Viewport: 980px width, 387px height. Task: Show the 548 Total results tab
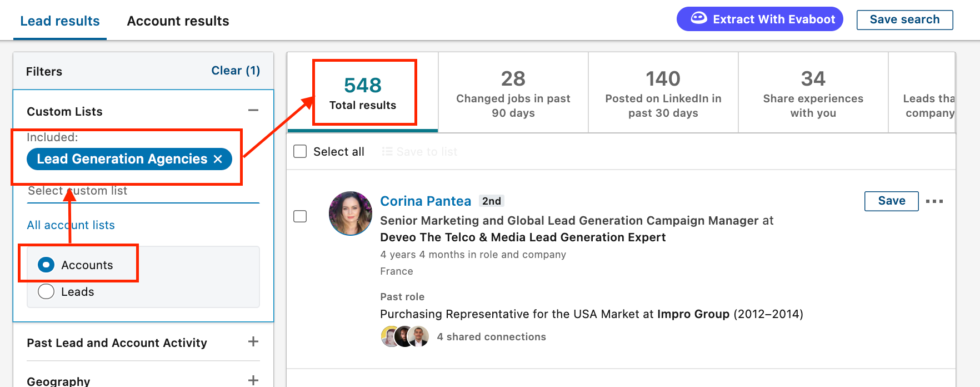click(x=363, y=92)
